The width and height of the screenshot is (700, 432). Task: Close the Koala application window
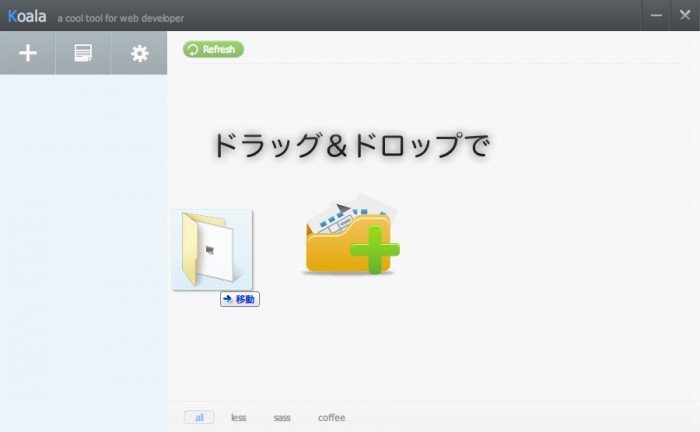pos(685,15)
